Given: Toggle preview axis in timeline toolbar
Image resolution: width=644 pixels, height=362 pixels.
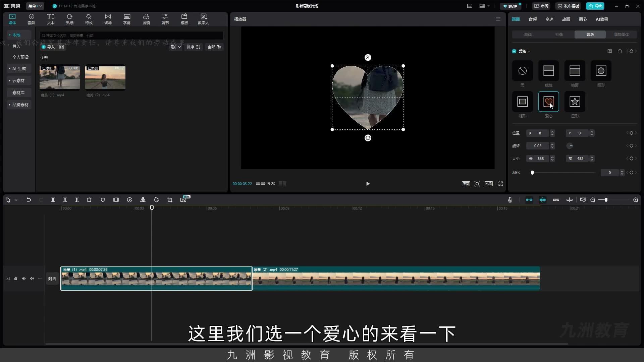Looking at the screenshot, I should pos(569,200).
